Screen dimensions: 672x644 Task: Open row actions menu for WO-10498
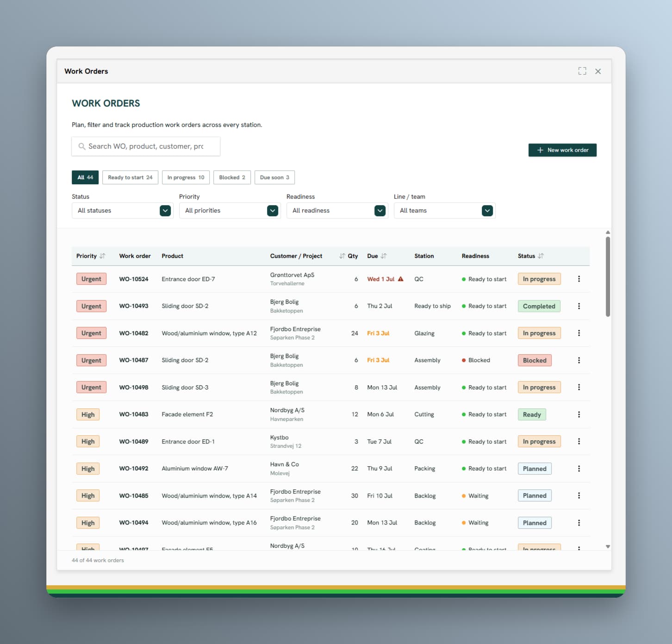point(579,387)
